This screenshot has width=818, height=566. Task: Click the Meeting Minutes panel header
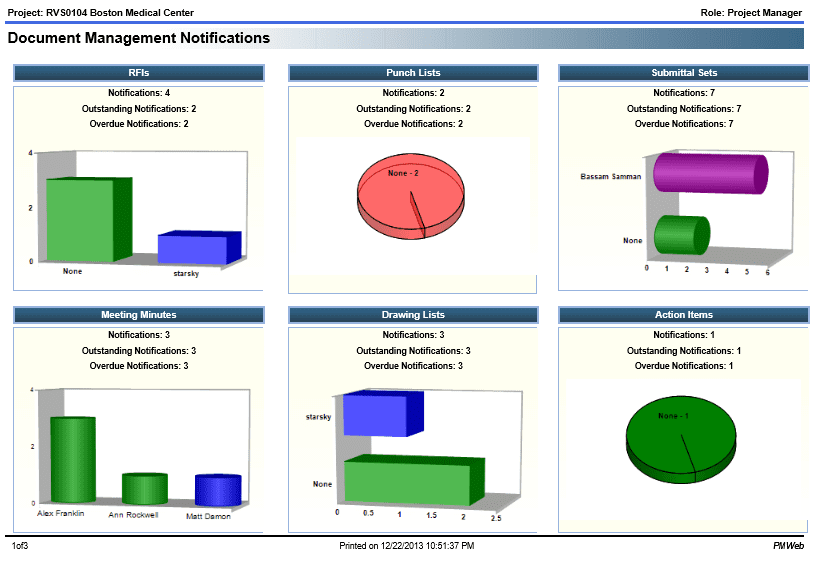(139, 315)
